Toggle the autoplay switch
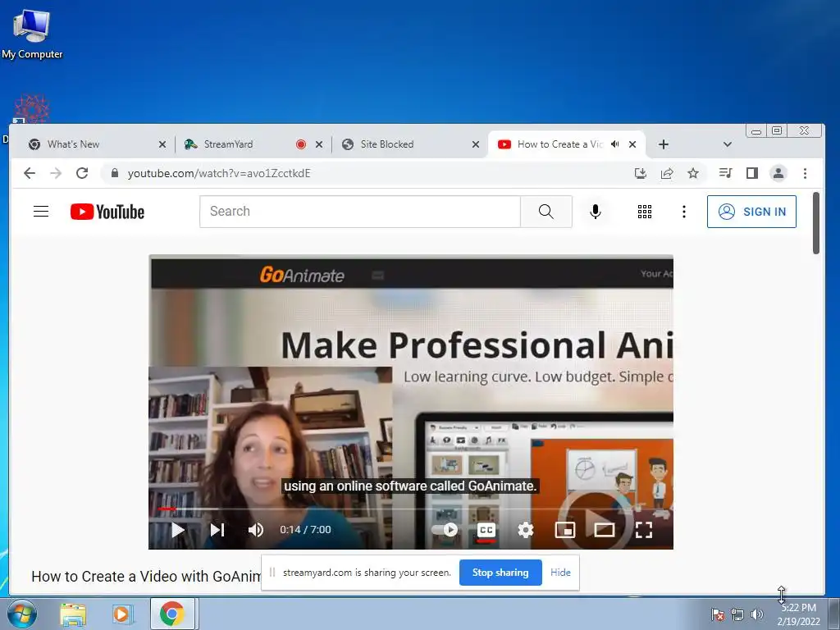Image resolution: width=840 pixels, height=630 pixels. (x=445, y=530)
